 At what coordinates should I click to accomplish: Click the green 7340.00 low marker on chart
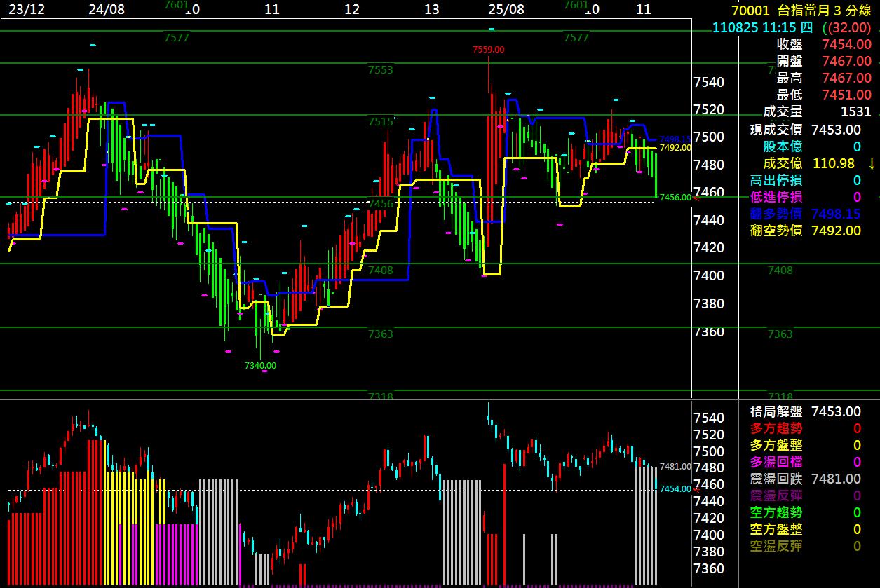click(260, 365)
